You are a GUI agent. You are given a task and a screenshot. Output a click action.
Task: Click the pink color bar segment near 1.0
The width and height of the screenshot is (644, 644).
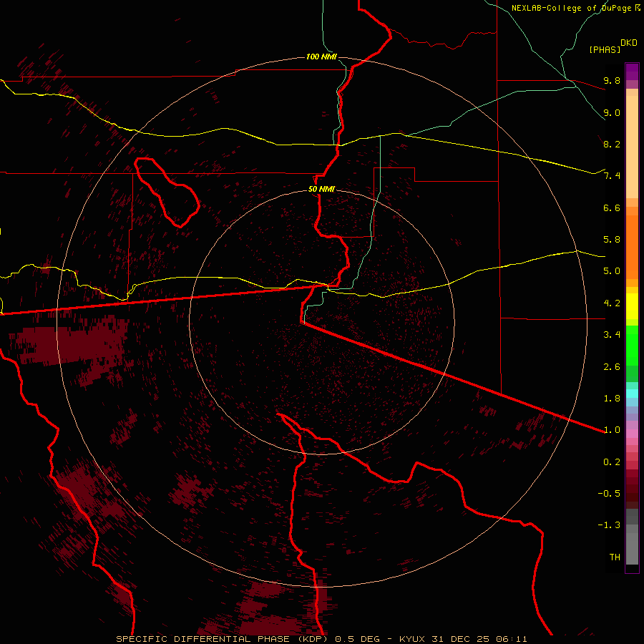[x=632, y=434]
